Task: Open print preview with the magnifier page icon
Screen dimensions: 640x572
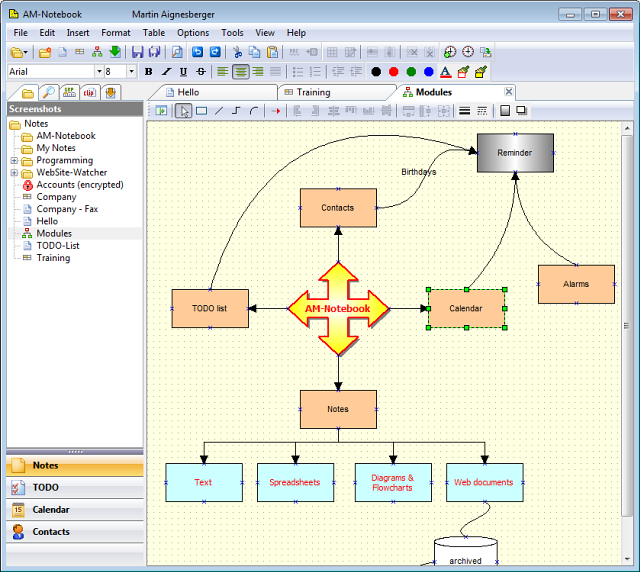Action: click(x=177, y=52)
